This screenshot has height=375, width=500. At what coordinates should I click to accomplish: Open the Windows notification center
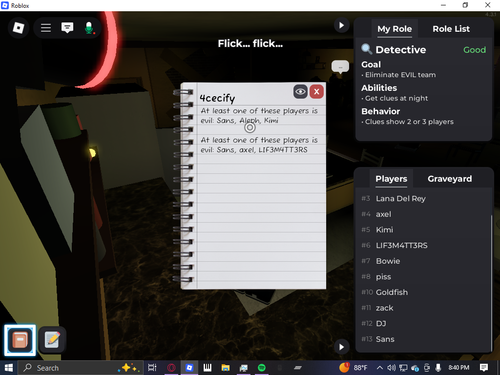(484, 368)
